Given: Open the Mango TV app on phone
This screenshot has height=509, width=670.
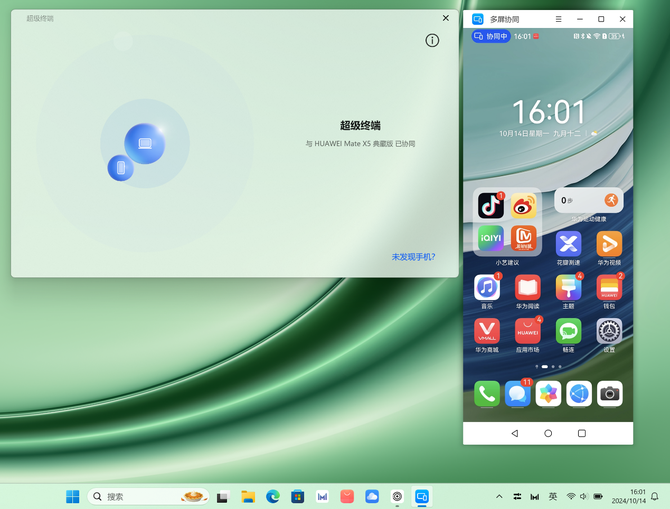Looking at the screenshot, I should tap(523, 238).
